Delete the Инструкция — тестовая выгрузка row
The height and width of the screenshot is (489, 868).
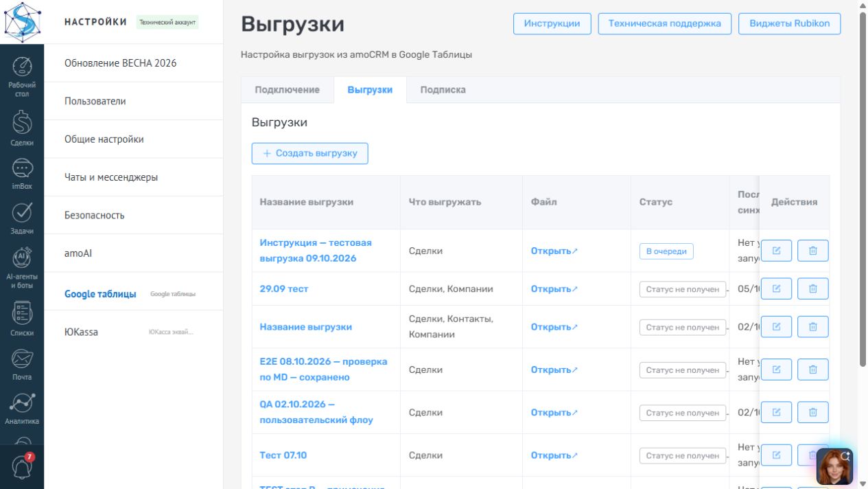point(813,251)
